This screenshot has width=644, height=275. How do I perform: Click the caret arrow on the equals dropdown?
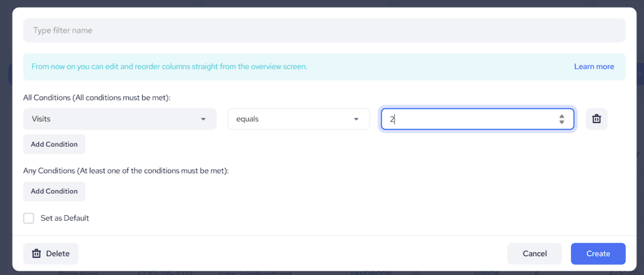(x=357, y=119)
